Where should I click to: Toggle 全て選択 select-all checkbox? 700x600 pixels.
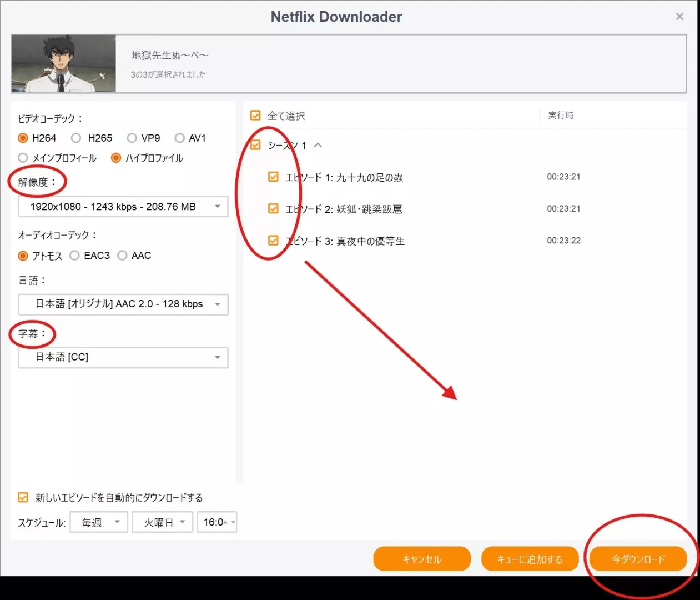(255, 116)
